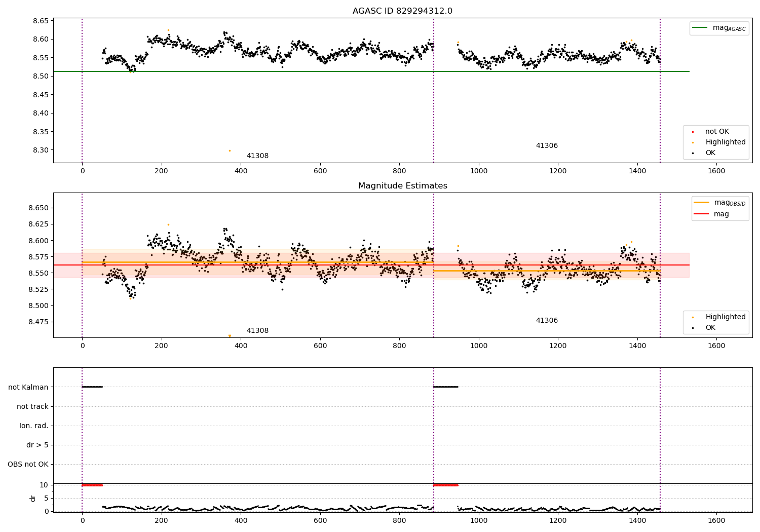Viewport: 760px width, 532px height.
Task: Click the "8.475" y-tick label
Action: click(39, 322)
